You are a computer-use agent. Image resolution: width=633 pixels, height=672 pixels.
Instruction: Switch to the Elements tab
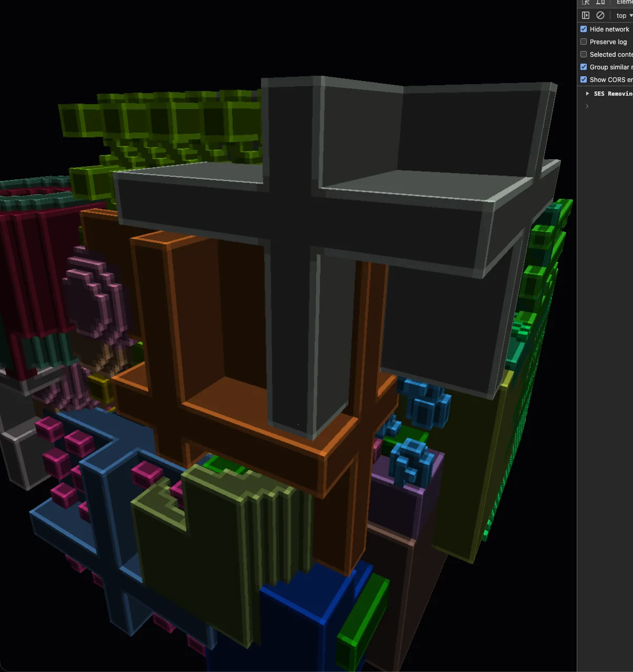coord(624,2)
